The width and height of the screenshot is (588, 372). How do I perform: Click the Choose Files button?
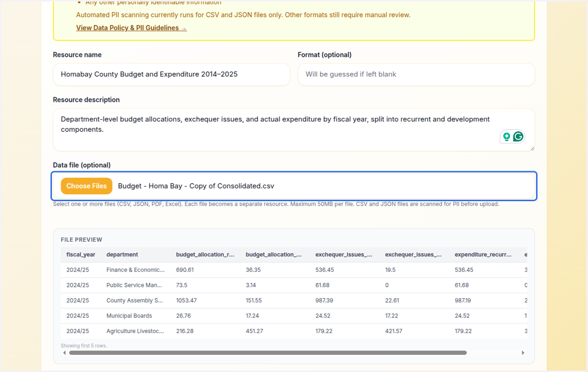tap(86, 186)
